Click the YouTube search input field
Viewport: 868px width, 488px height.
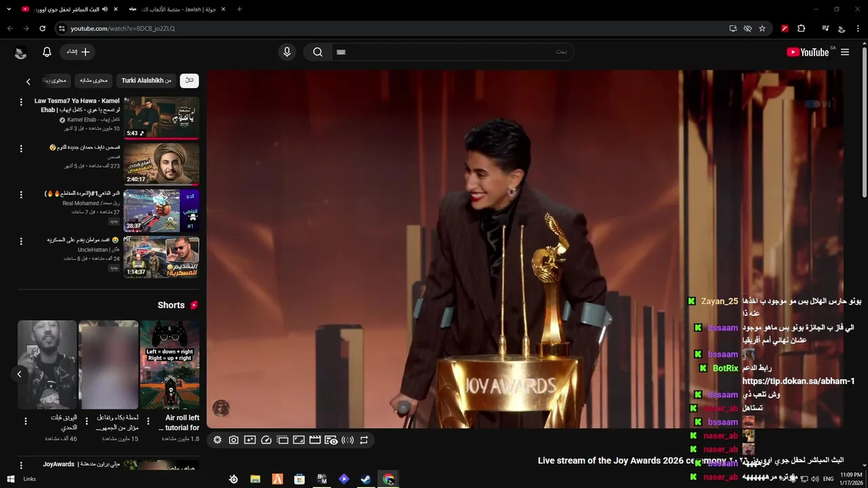pos(453,52)
